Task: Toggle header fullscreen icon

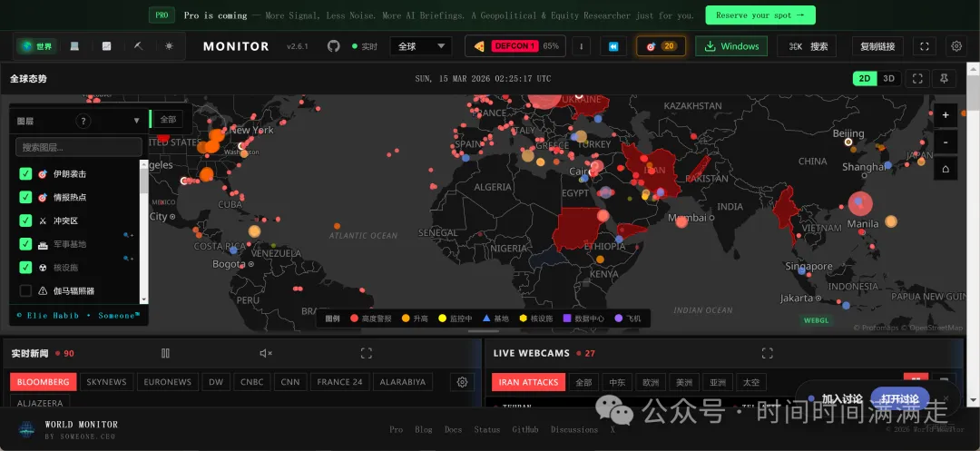Action: [925, 46]
